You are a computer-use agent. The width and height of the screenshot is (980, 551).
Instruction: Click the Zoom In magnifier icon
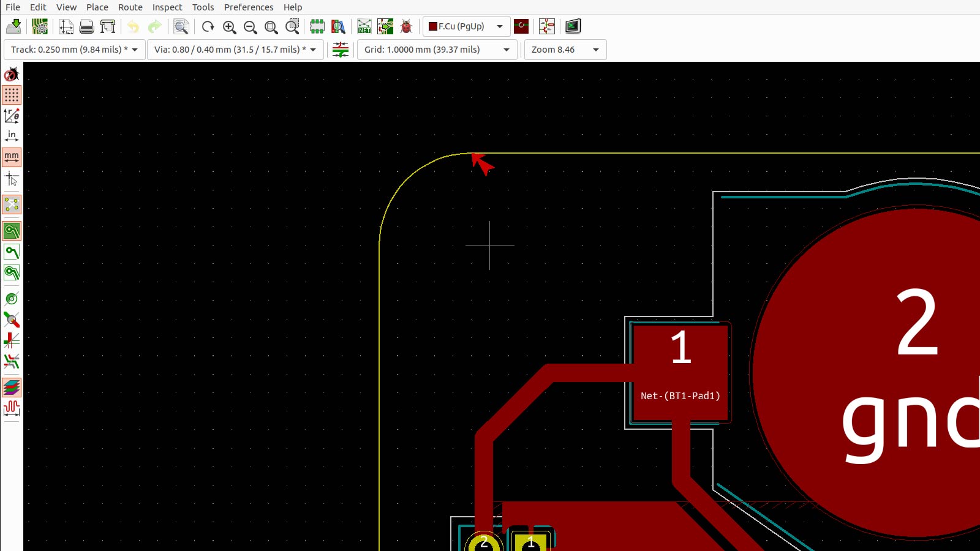(x=230, y=26)
